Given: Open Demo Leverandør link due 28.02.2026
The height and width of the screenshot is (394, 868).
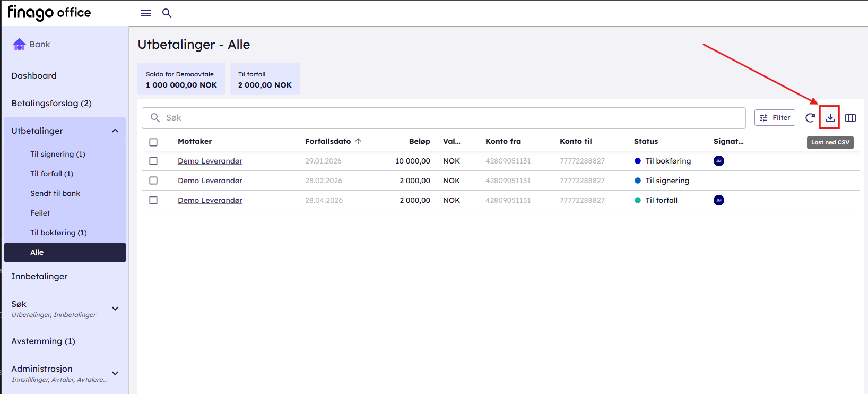Looking at the screenshot, I should 210,181.
